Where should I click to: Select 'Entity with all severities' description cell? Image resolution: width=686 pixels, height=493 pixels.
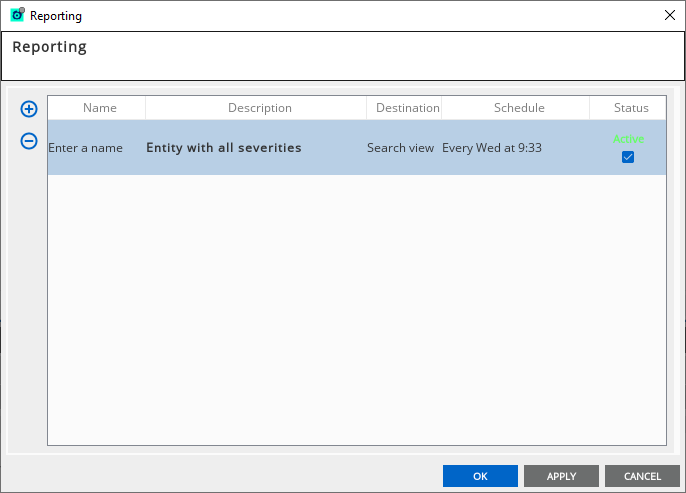tap(224, 148)
